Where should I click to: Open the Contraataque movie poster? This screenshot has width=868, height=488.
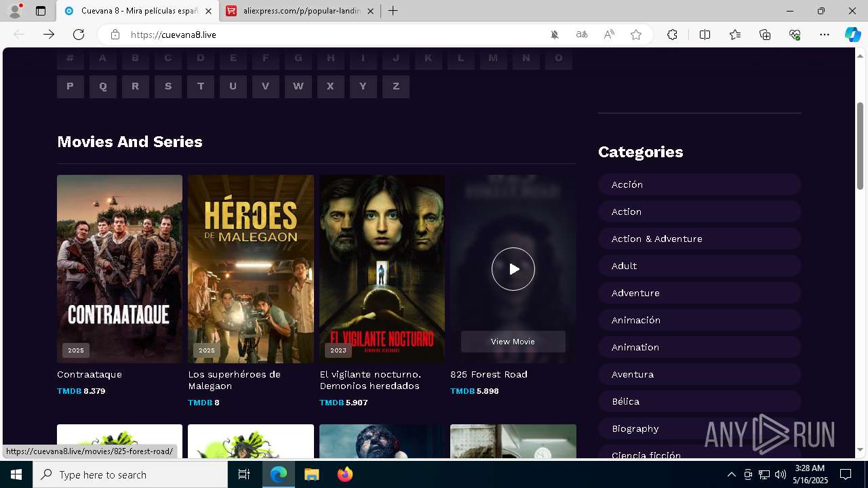click(119, 269)
